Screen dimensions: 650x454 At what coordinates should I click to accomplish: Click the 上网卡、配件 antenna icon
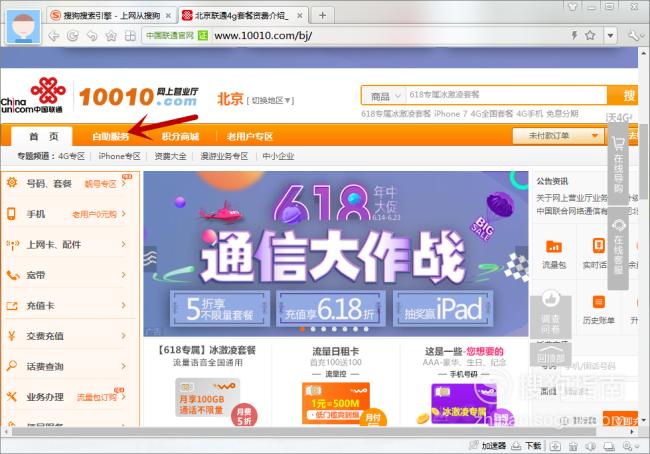(x=12, y=245)
